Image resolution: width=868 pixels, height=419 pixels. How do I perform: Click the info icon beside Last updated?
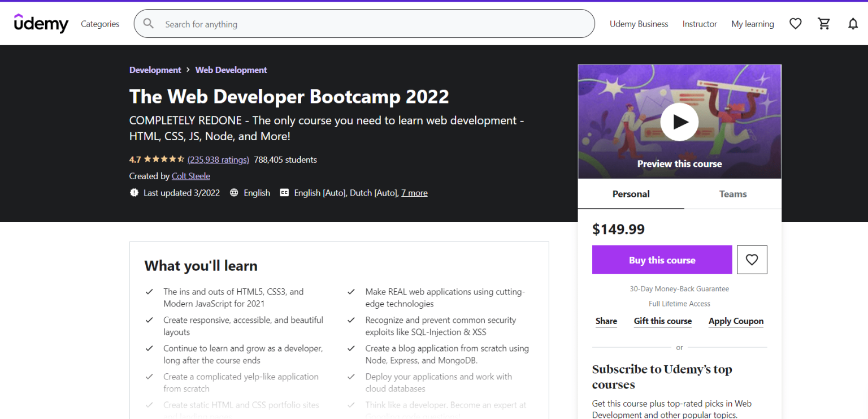coord(134,192)
